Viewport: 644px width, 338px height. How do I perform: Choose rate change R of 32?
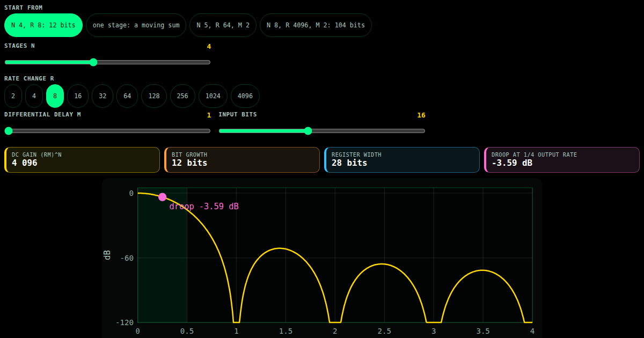click(103, 96)
